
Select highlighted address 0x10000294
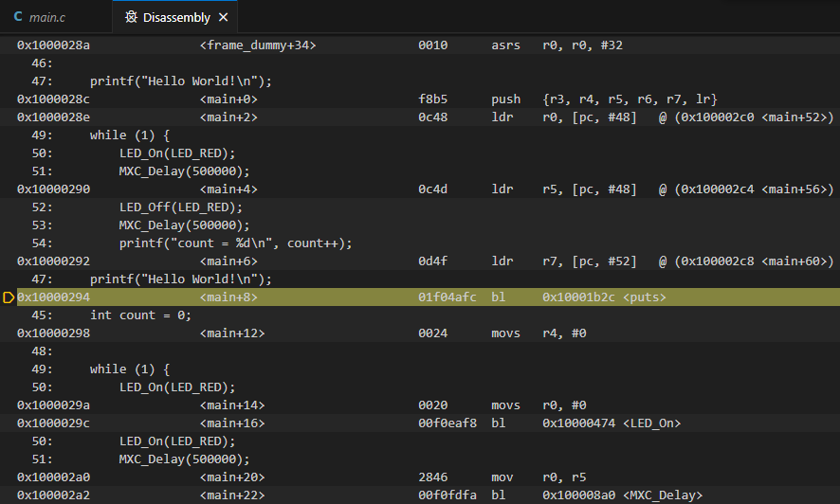[54, 297]
